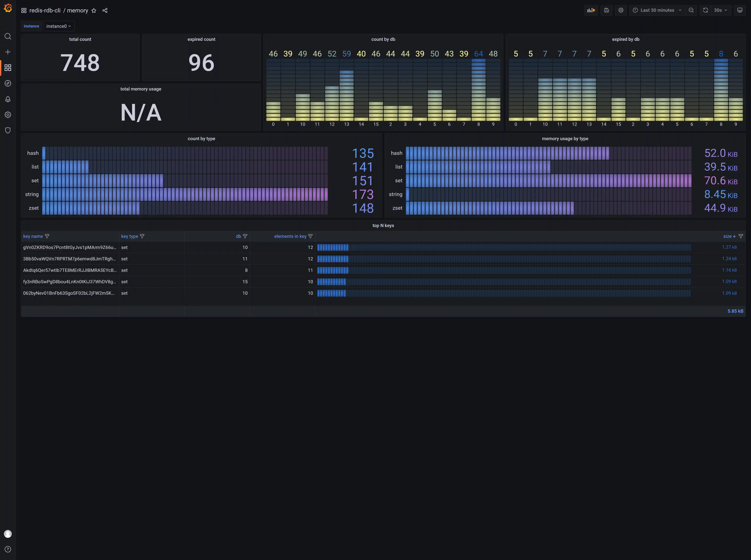Toggle the key type column filter
The width and height of the screenshot is (751, 560).
[x=142, y=236]
